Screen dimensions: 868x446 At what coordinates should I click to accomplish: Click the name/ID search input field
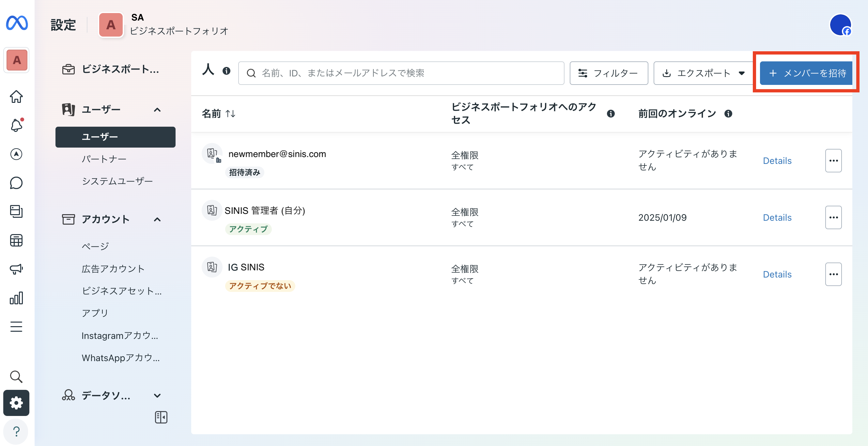[x=401, y=73]
